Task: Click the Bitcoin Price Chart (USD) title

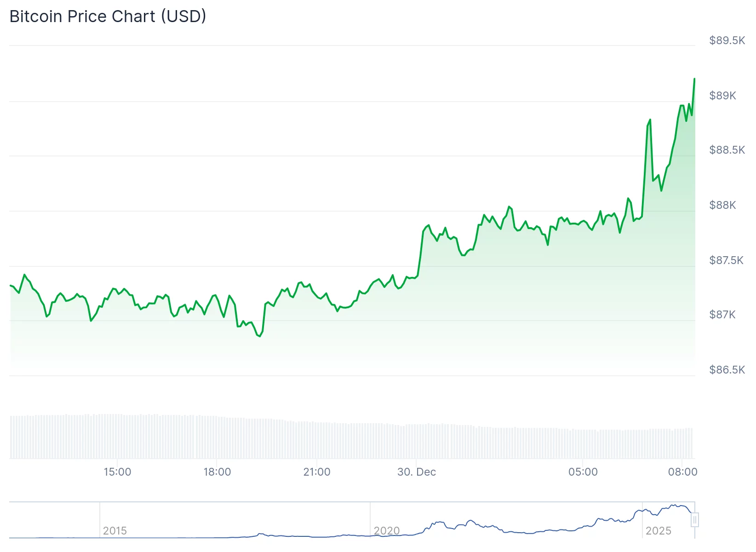Action: 108,16
